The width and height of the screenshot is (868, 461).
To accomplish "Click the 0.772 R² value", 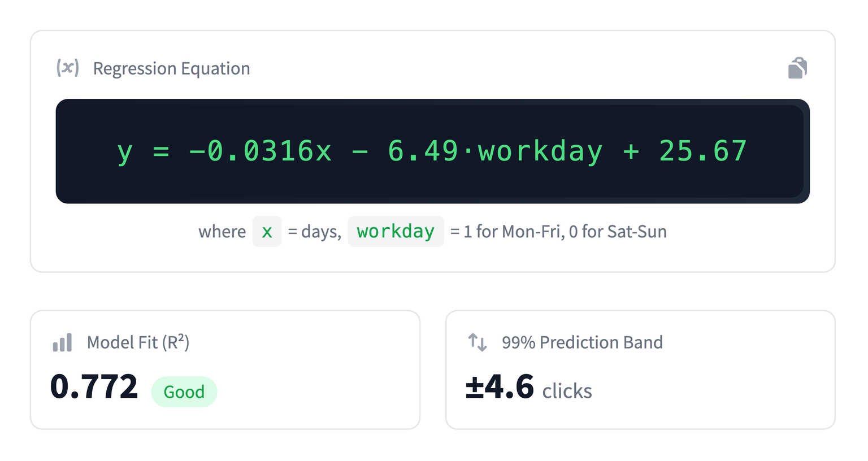I will click(94, 388).
